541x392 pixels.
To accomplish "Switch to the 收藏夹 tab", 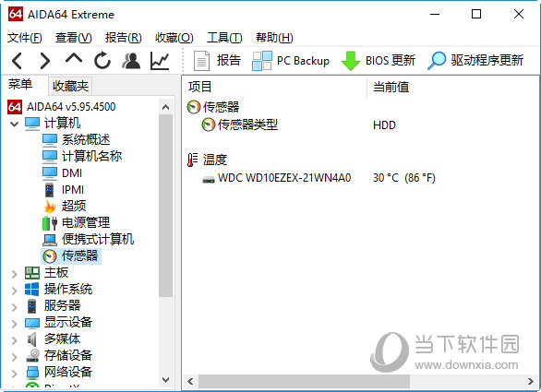I will click(x=70, y=86).
